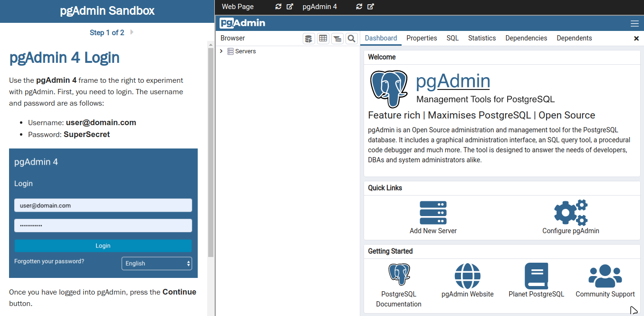Select the pgAdmin 4 tab in top bar
This screenshot has height=316, width=644.
coord(319,7)
